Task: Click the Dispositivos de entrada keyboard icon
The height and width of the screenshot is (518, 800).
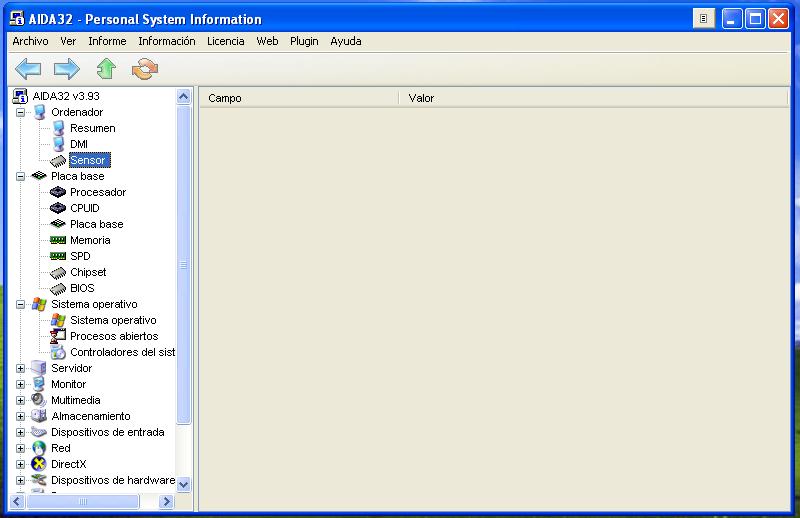Action: coord(39,432)
